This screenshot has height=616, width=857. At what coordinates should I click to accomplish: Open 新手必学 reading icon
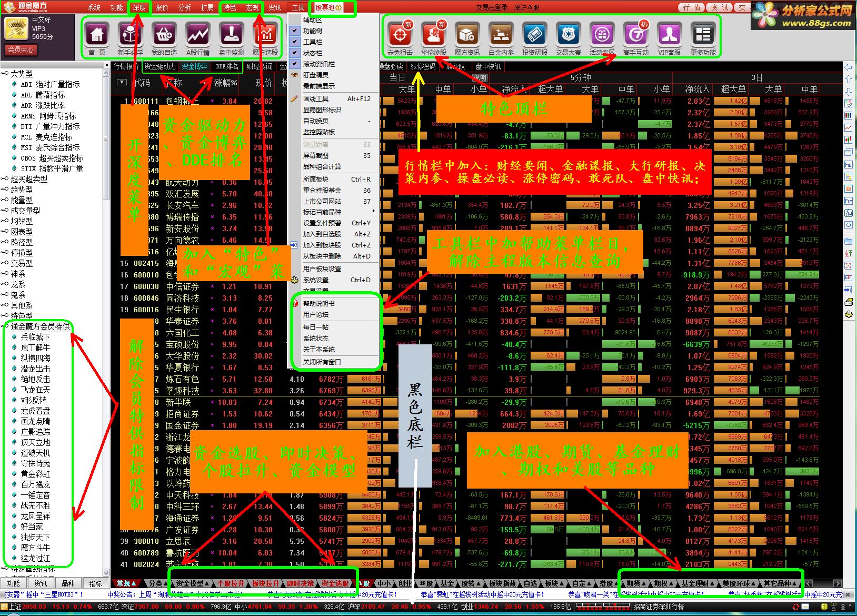pyautogui.click(x=131, y=35)
